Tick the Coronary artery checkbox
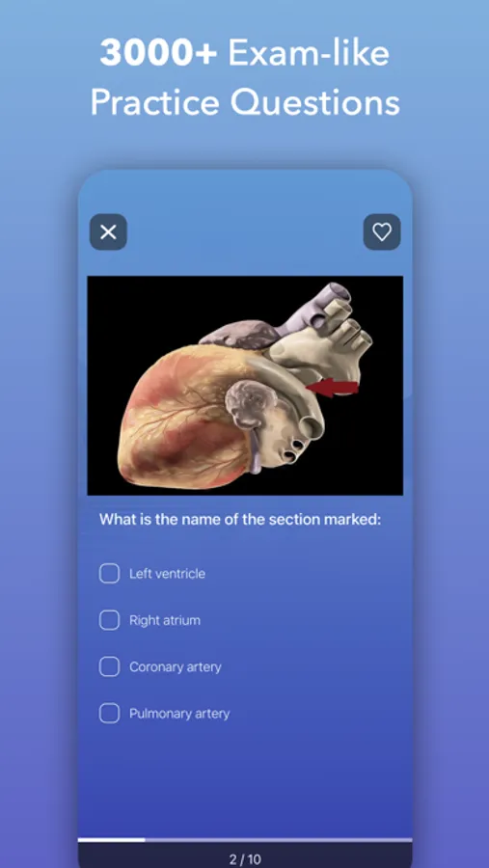The width and height of the screenshot is (489, 868). [x=109, y=666]
